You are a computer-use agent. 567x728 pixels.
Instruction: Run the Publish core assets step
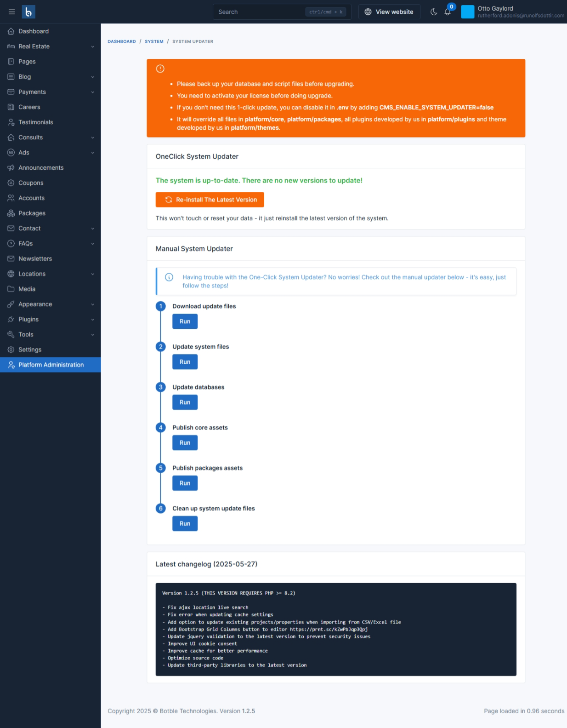point(185,443)
